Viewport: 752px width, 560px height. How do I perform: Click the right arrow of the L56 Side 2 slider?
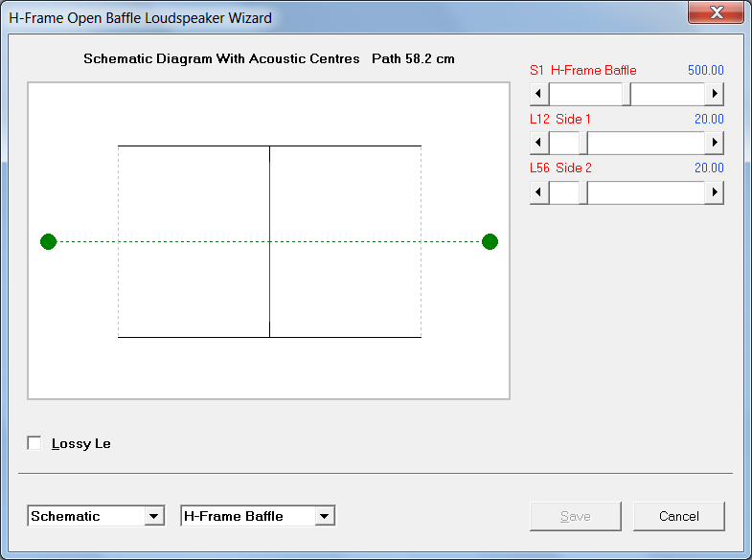tap(714, 192)
